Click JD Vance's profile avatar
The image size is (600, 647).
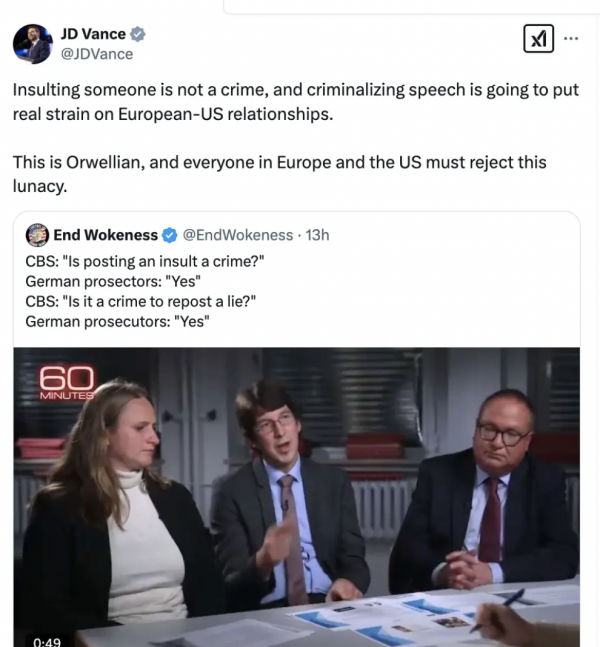[x=33, y=44]
